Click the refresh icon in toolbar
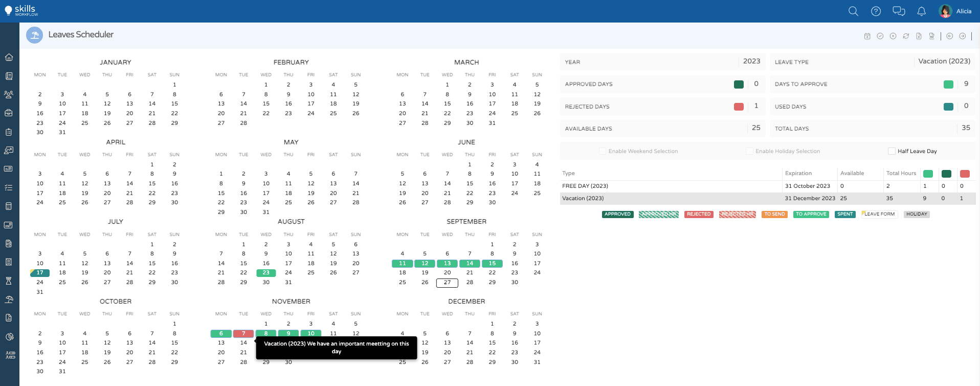This screenshot has height=386, width=980. pyautogui.click(x=906, y=36)
